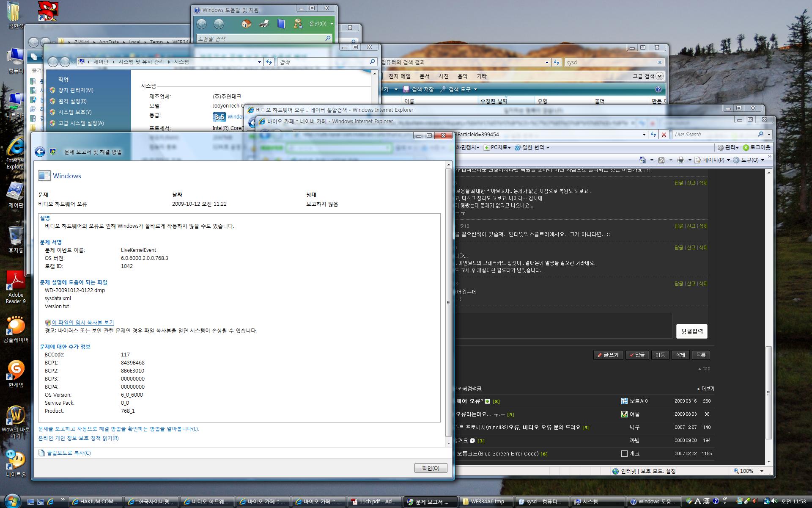Open the Home page in Windows Help
The image size is (812, 508).
click(x=246, y=24)
